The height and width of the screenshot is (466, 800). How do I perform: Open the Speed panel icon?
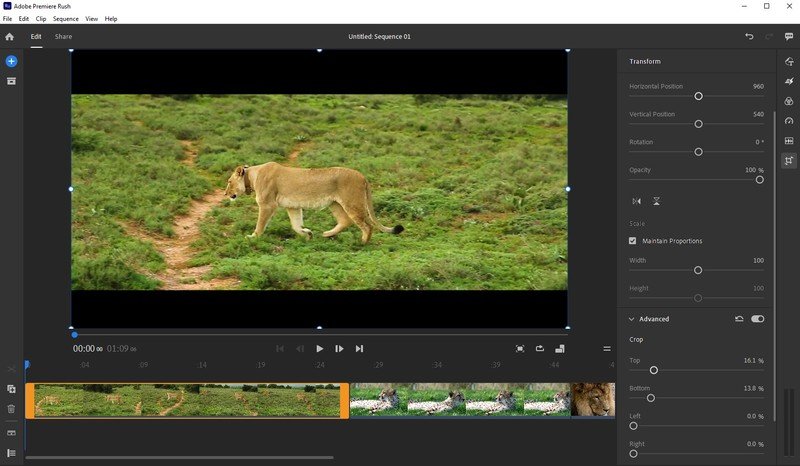789,121
